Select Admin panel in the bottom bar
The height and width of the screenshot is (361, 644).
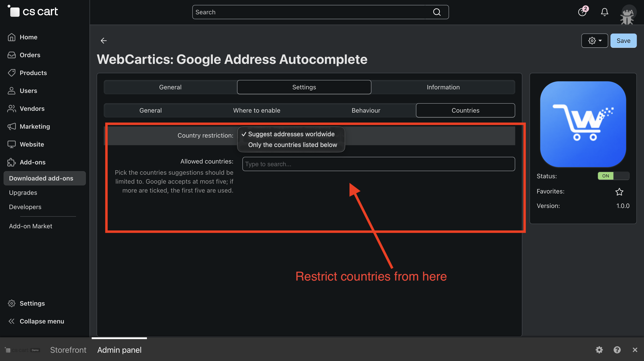tap(119, 350)
